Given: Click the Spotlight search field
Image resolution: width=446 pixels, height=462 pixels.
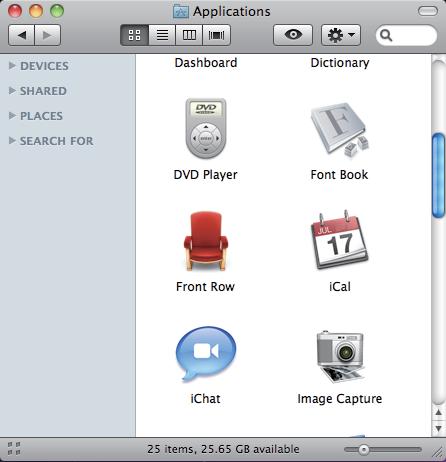Looking at the screenshot, I should point(406,35).
